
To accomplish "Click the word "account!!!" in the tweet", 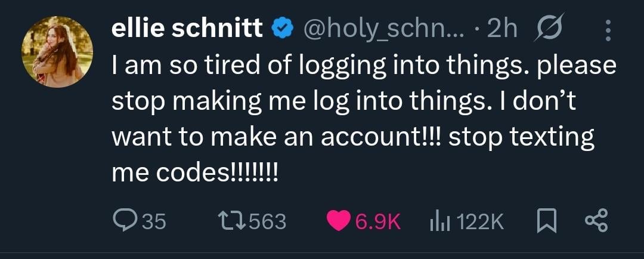I will pos(382,138).
